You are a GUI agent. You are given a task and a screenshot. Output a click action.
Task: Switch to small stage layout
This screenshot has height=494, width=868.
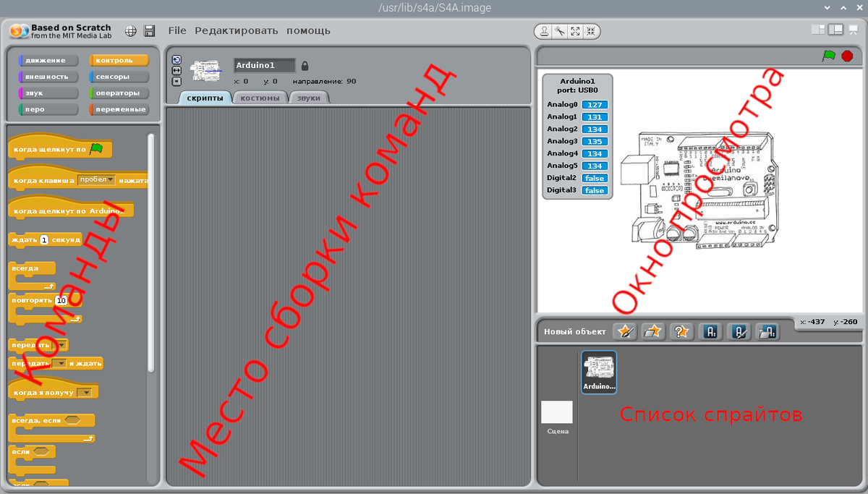pyautogui.click(x=818, y=30)
